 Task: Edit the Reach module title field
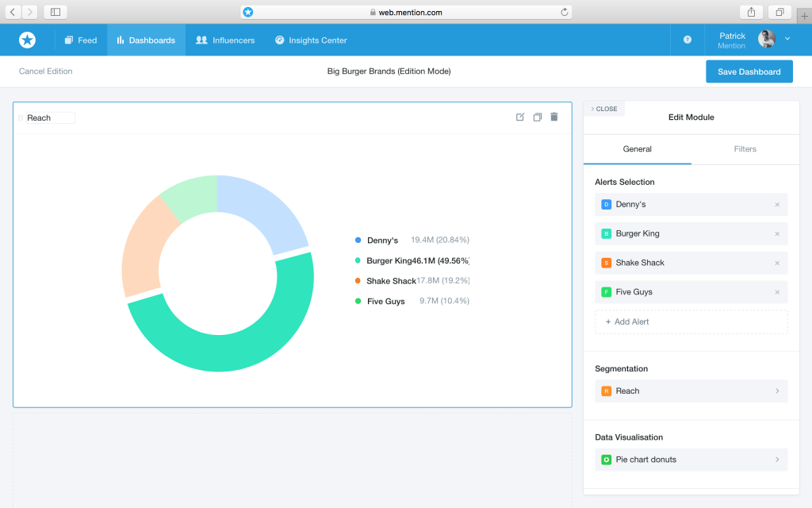50,117
